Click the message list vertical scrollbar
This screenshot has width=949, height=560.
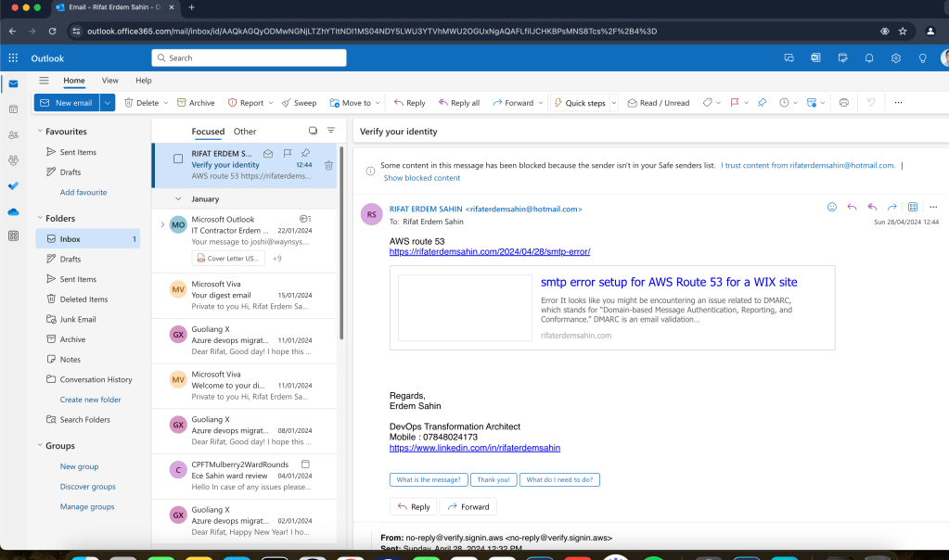point(341,242)
